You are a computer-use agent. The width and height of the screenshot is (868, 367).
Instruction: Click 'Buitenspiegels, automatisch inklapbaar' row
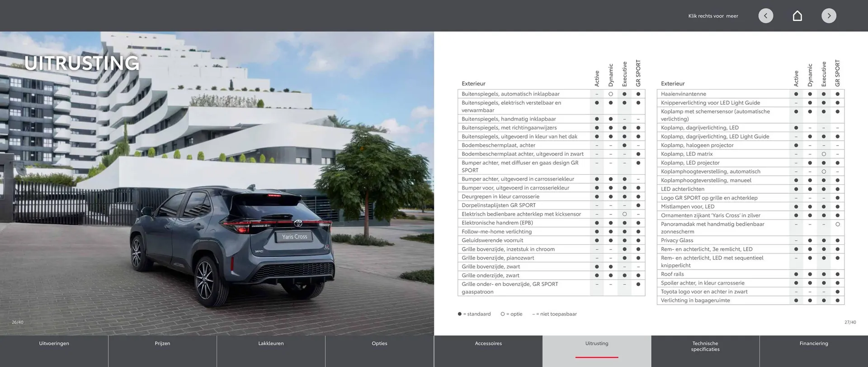[x=551, y=94]
